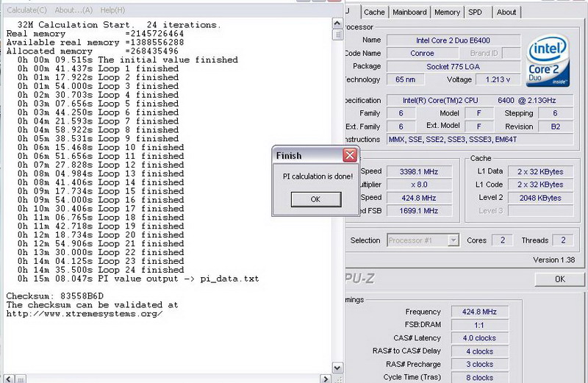Switch to the Mainboard tab in CPU-Z
This screenshot has height=383, width=588.
click(x=409, y=12)
